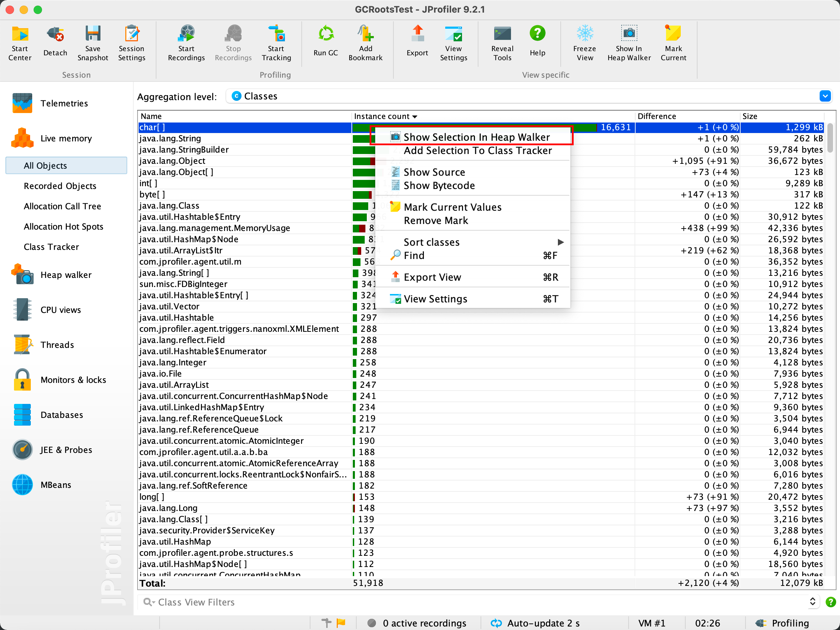Open the Class View Filters history stepper
Viewport: 840px width, 630px height.
click(812, 602)
